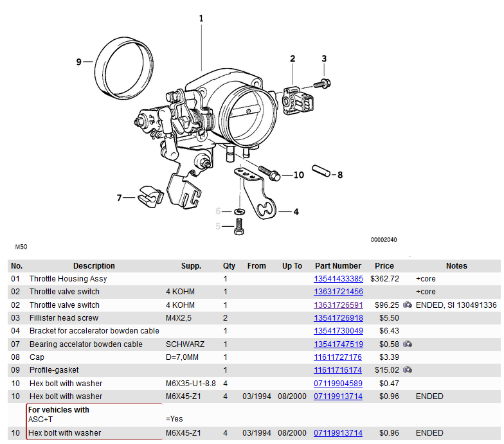
Task: Click the Price column header
Action: [384, 266]
